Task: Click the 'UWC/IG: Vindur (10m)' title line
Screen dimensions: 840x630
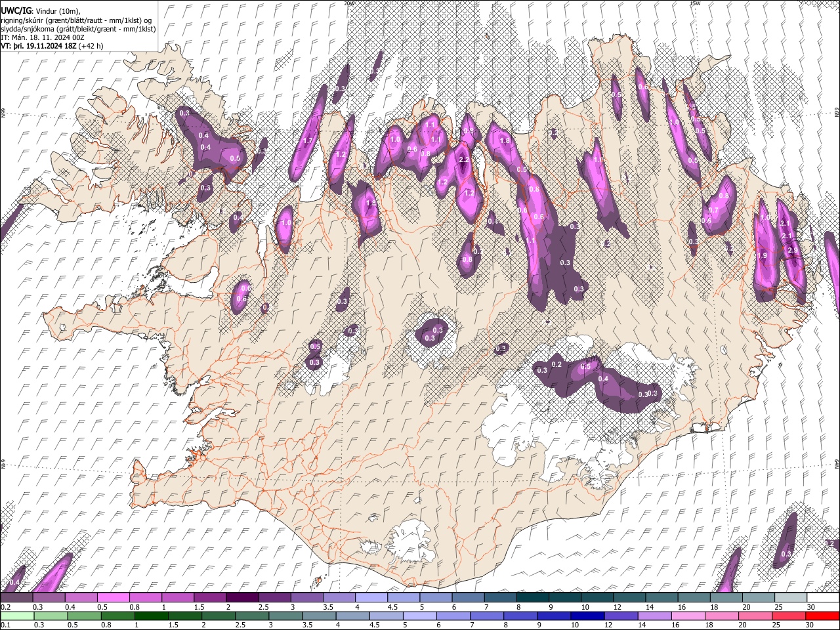Action: [41, 11]
